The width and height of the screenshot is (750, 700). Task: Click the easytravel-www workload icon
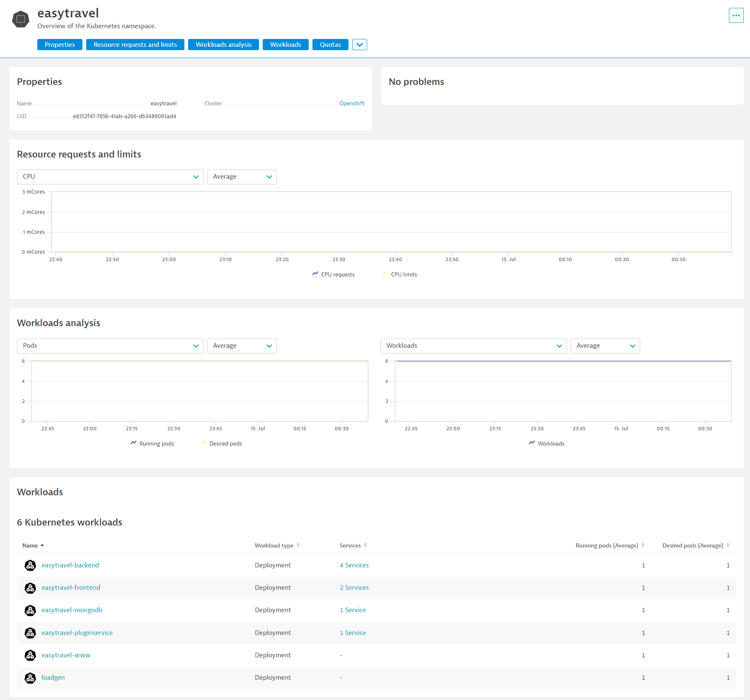[30, 655]
